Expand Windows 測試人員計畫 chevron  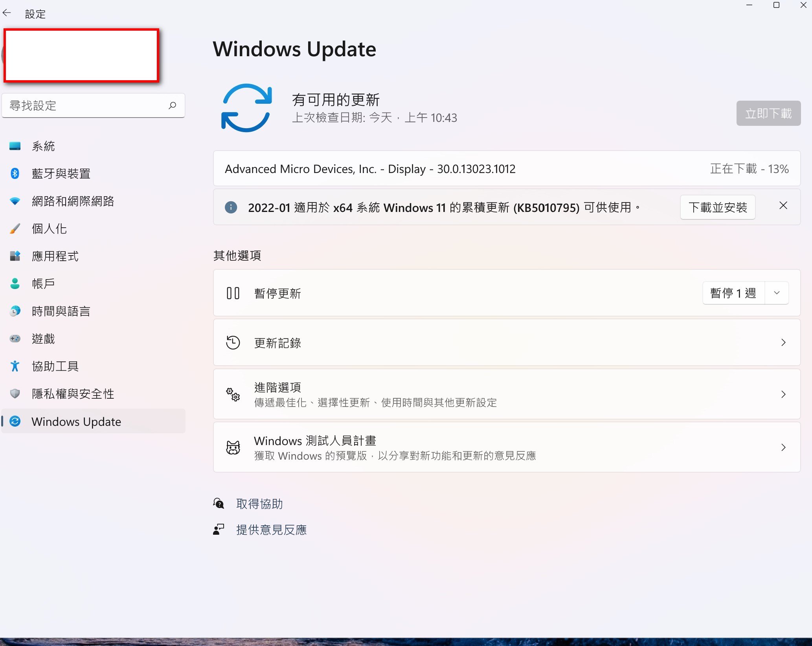[783, 447]
